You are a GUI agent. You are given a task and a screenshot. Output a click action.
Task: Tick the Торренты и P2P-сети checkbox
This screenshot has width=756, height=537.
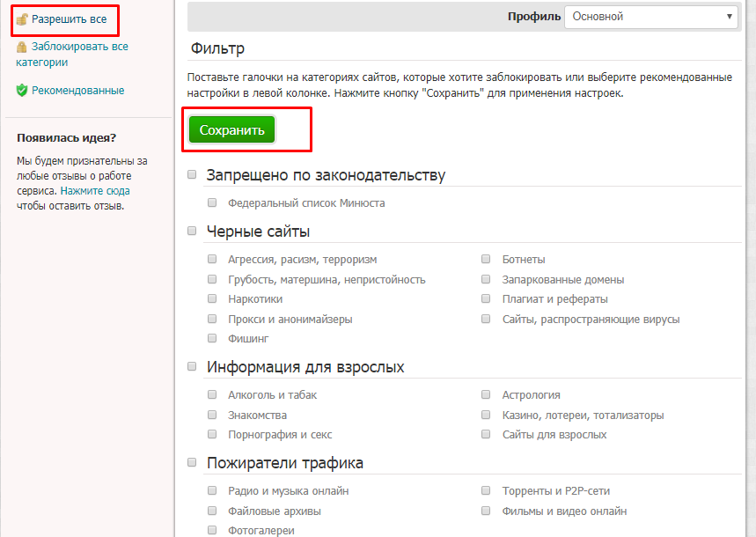(x=486, y=490)
